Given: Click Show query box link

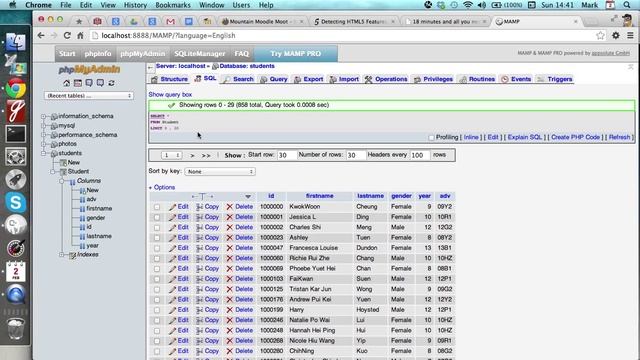Looking at the screenshot, I should [x=170, y=94].
